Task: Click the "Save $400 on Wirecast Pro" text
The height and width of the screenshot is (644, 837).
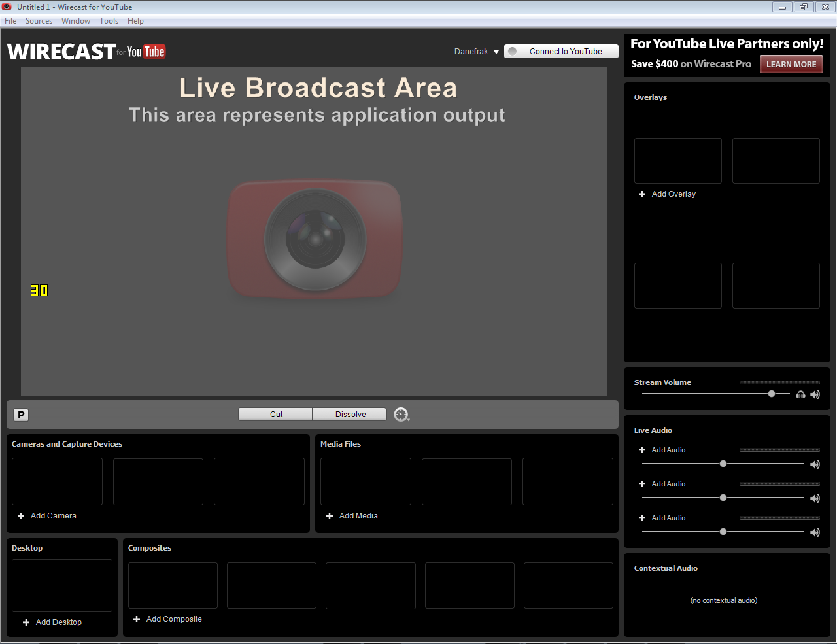Action: tap(691, 64)
